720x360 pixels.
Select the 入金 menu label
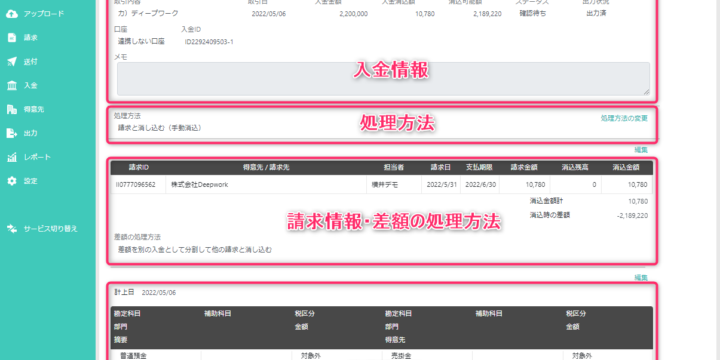pyautogui.click(x=30, y=86)
